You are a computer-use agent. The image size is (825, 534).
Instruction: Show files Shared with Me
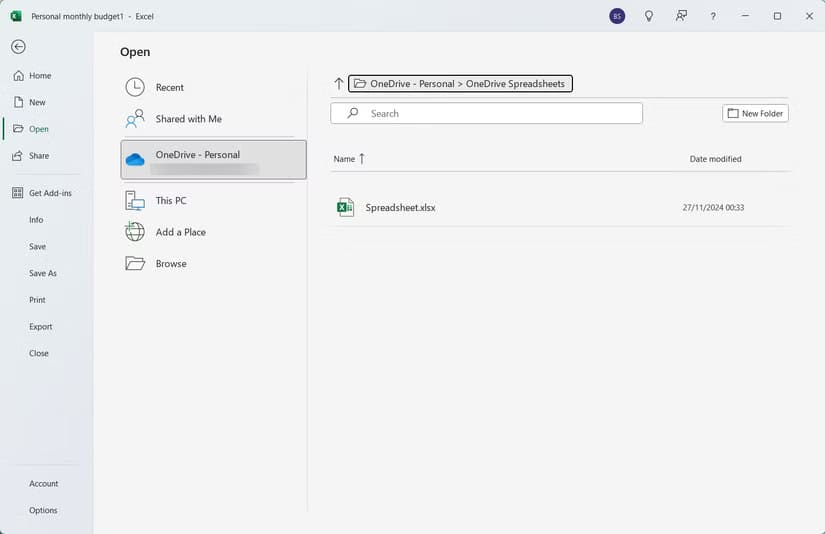213,119
